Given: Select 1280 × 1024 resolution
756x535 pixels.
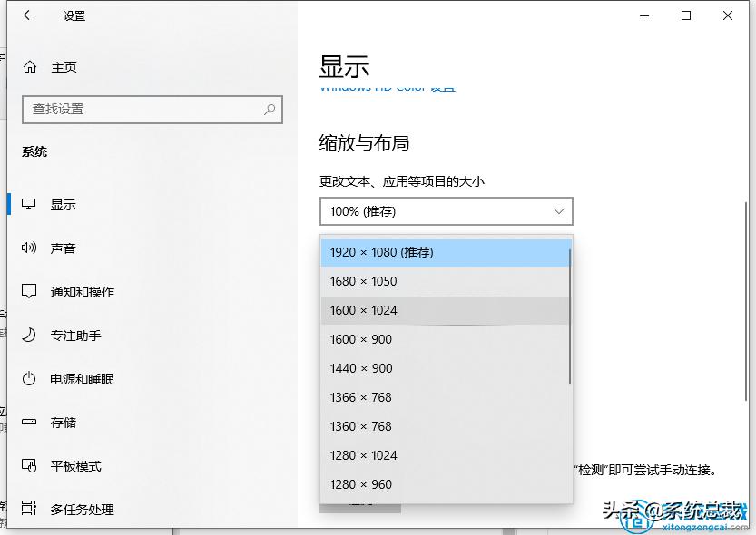Looking at the screenshot, I should pyautogui.click(x=446, y=455).
